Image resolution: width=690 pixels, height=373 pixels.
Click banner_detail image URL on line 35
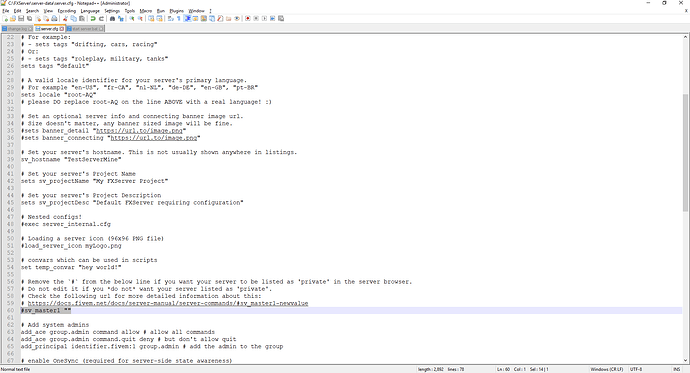coord(139,131)
